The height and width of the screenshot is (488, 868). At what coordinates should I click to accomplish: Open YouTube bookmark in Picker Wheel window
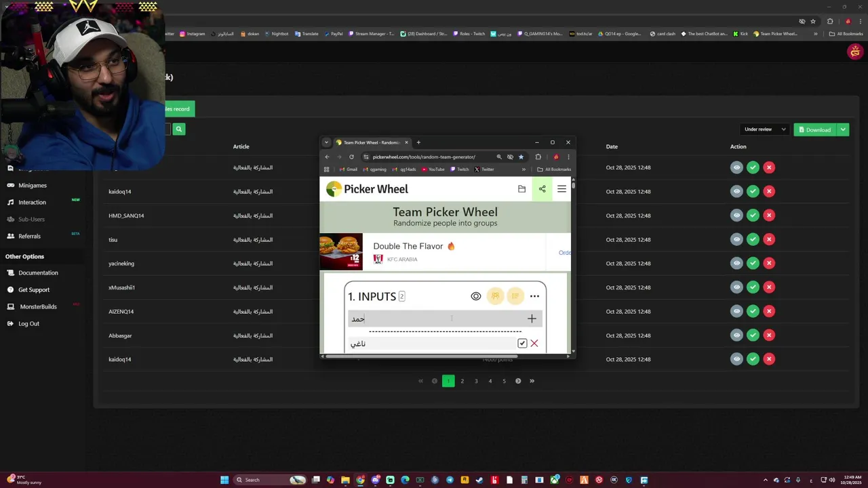pyautogui.click(x=433, y=169)
